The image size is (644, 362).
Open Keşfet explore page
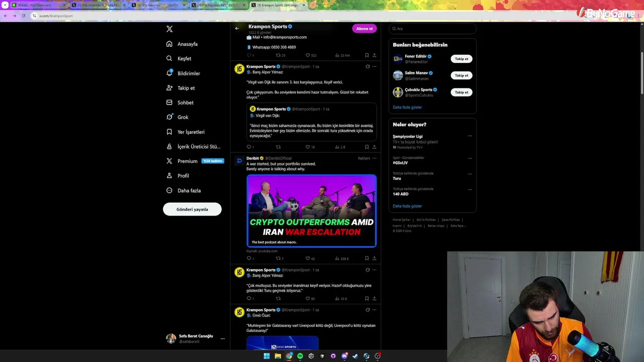coord(179,58)
